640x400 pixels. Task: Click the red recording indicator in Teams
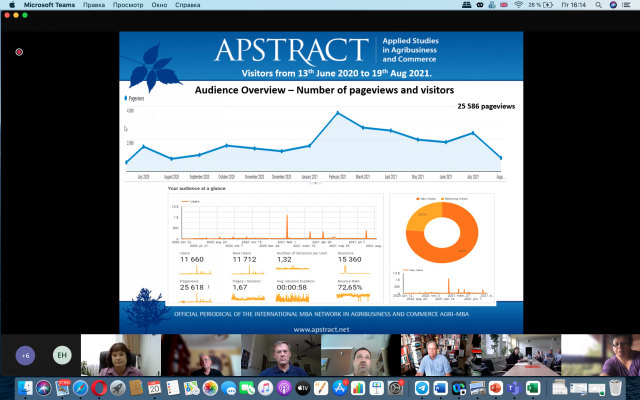(19, 52)
